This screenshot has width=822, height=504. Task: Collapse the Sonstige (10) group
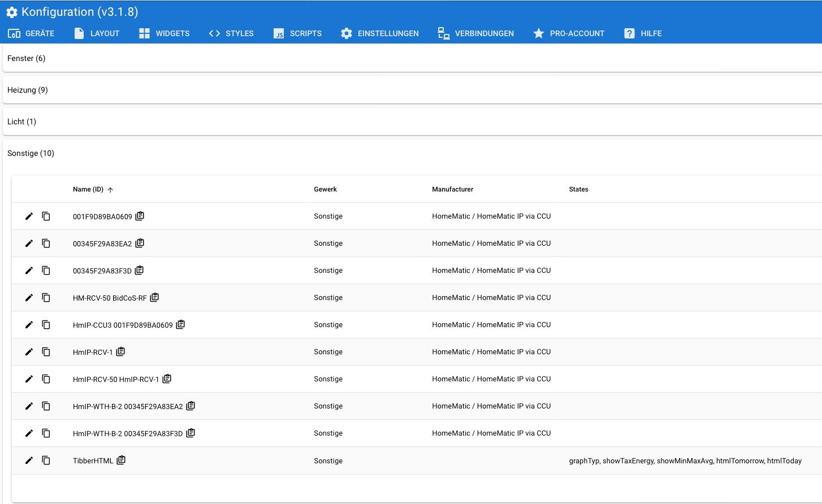pyautogui.click(x=412, y=153)
